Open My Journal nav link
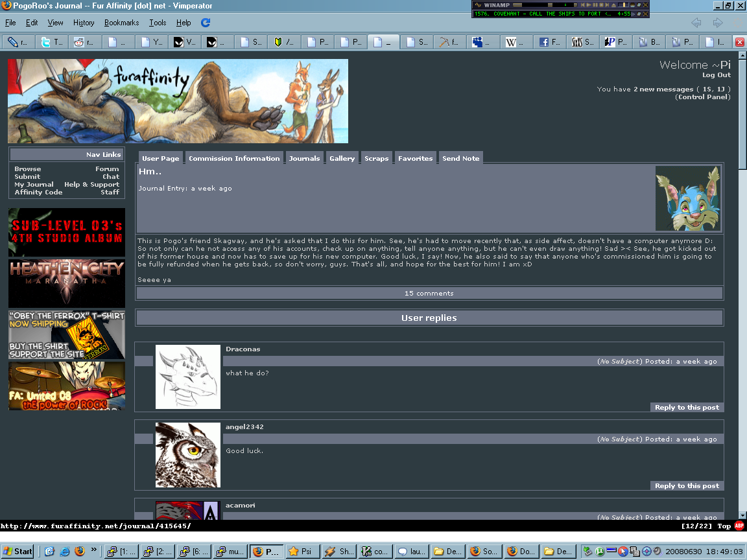The image size is (747, 560). pyautogui.click(x=34, y=184)
